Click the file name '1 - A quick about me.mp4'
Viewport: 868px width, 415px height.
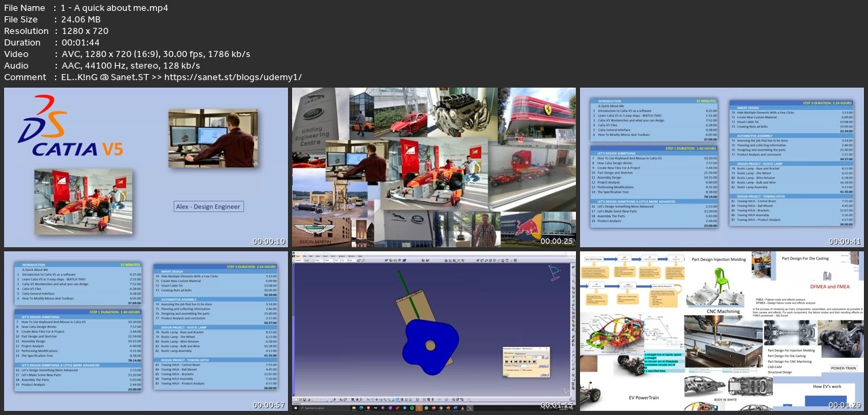[x=115, y=8]
